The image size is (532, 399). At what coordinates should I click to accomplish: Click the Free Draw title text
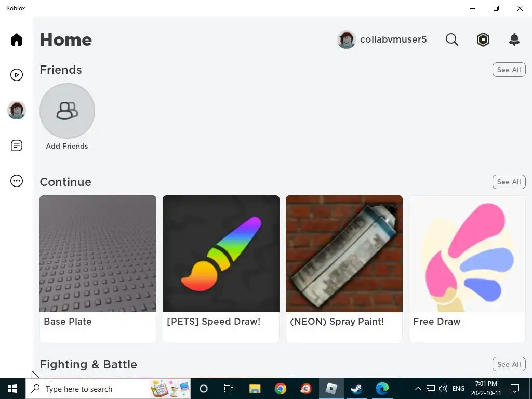[436, 321]
